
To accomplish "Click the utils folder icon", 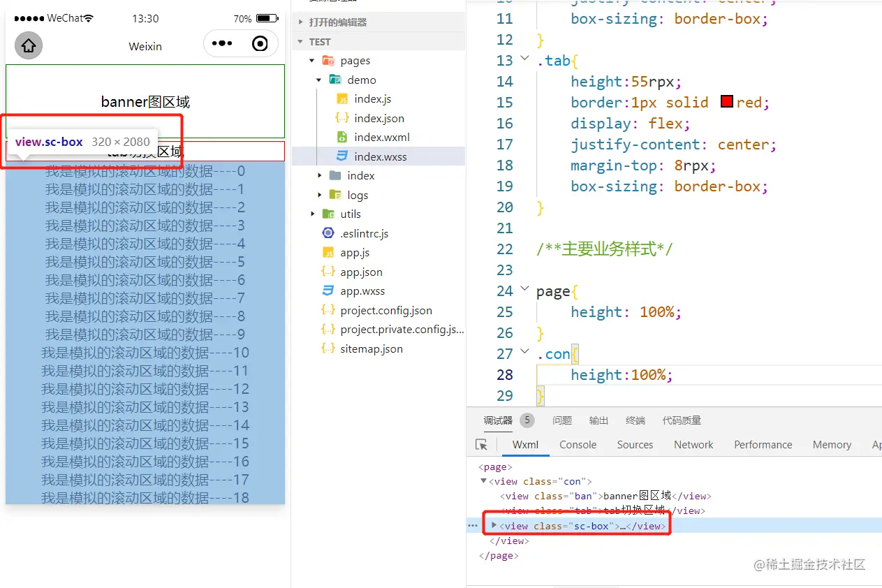I will point(328,214).
